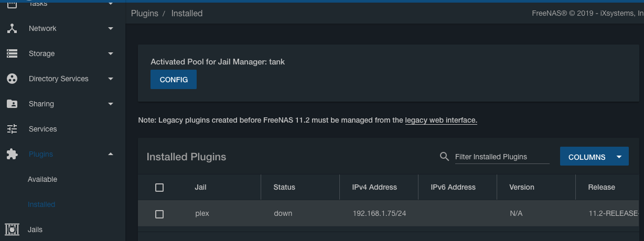Check the plex jail row checkbox

click(159, 214)
